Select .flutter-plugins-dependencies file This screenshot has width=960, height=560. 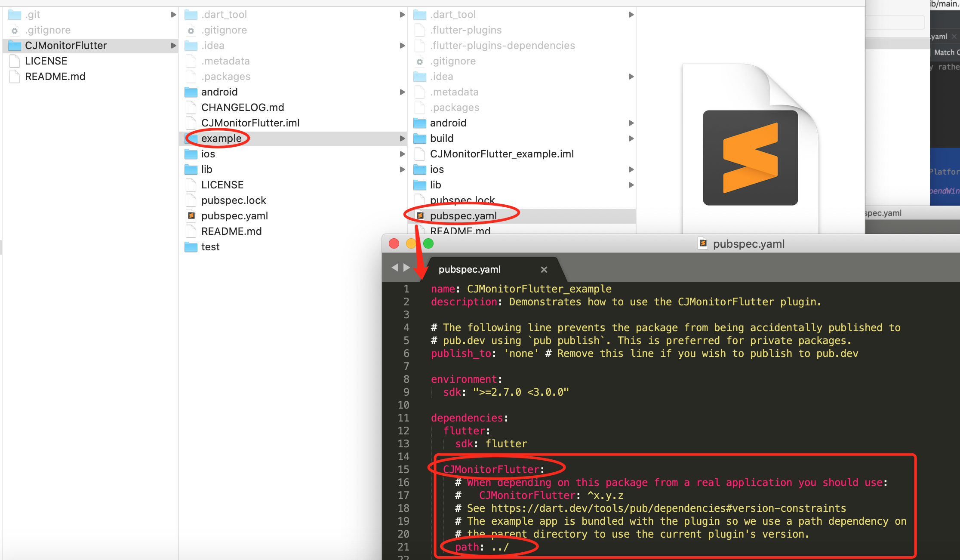(502, 46)
